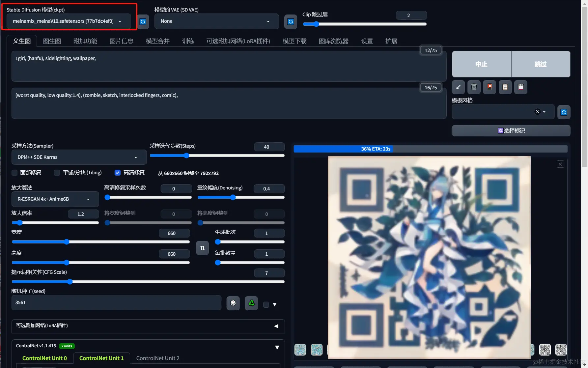Viewport: 588px width, 368px height.
Task: Adjust the Clip 跳过层 slider
Action: click(364, 24)
